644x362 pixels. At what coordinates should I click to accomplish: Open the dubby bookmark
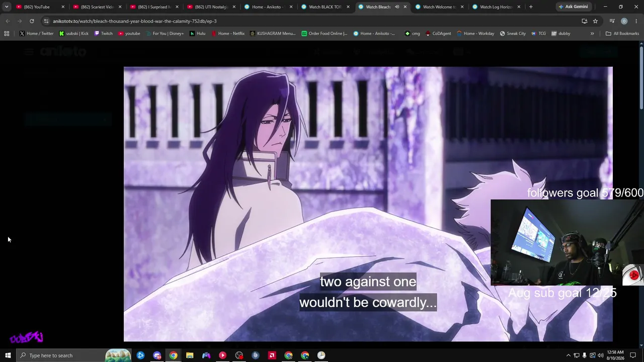(561, 34)
